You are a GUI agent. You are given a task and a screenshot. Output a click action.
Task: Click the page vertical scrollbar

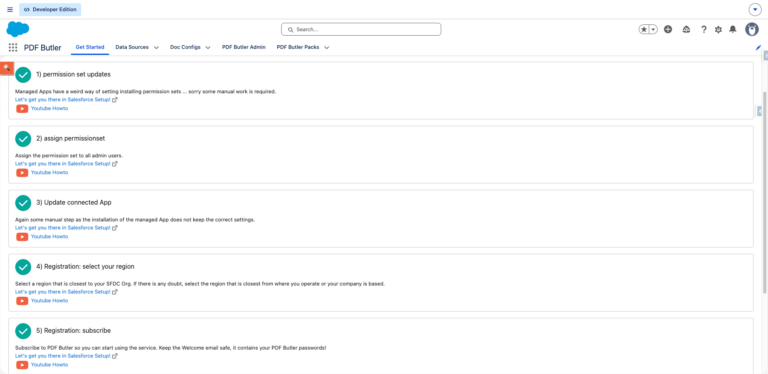pos(765,192)
